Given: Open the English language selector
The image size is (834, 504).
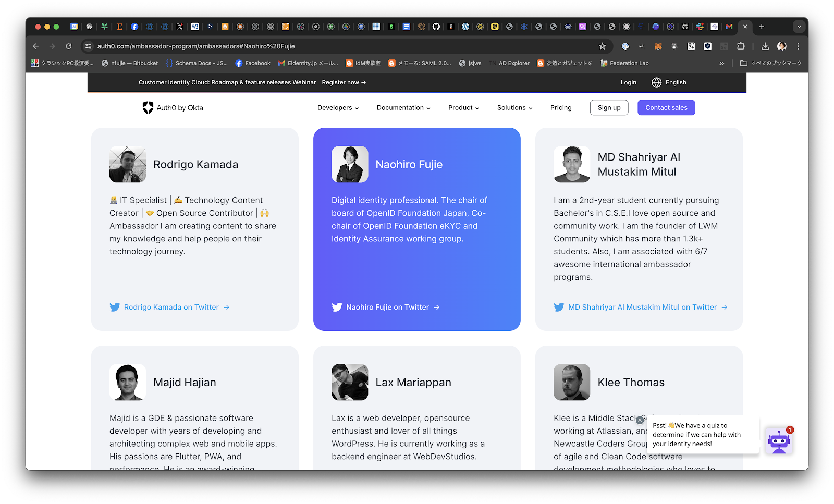Looking at the screenshot, I should click(x=669, y=82).
